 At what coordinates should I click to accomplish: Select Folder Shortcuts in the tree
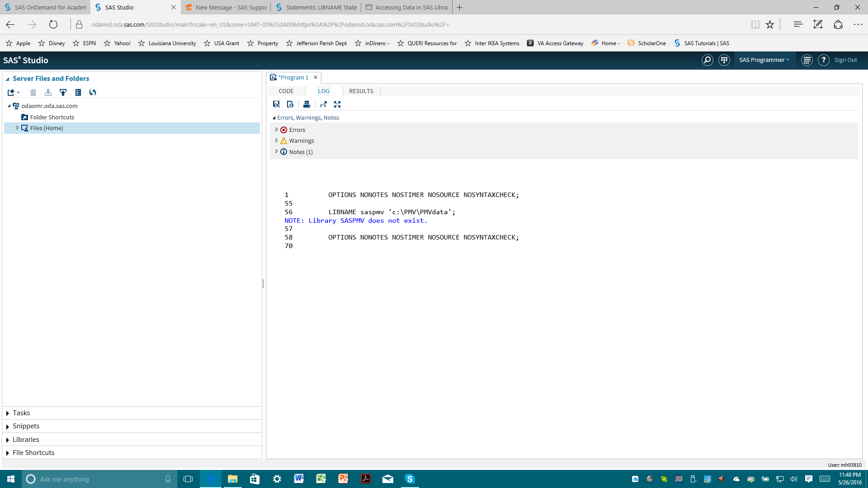pyautogui.click(x=52, y=117)
